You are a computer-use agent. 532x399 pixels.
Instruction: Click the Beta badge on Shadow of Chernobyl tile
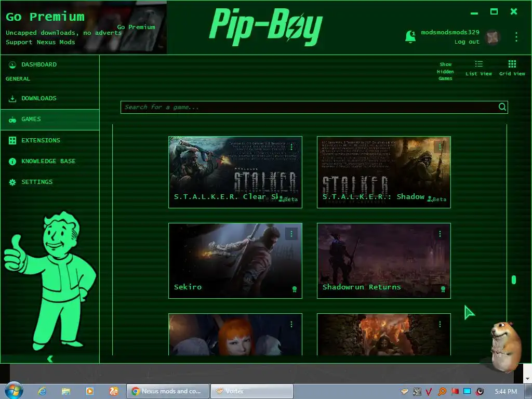(x=437, y=199)
